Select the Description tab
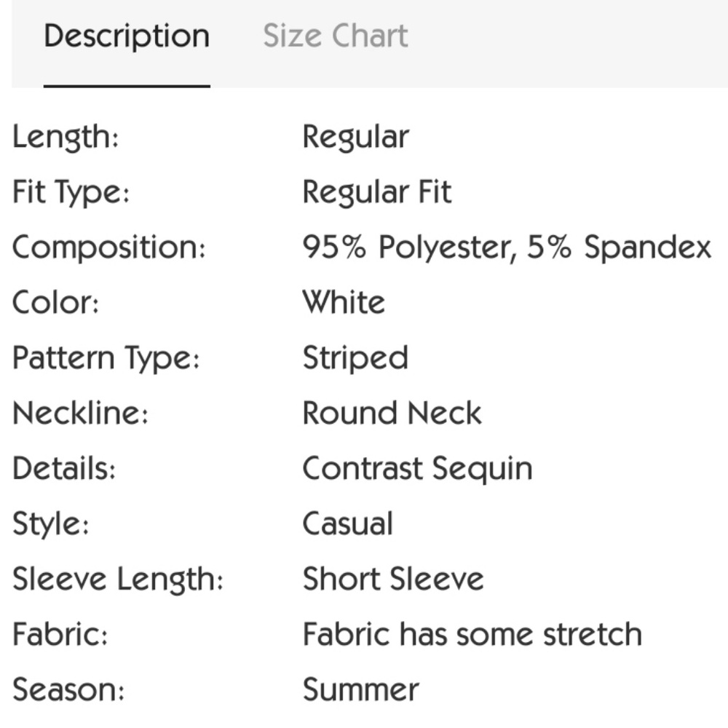728x728 pixels. click(127, 36)
